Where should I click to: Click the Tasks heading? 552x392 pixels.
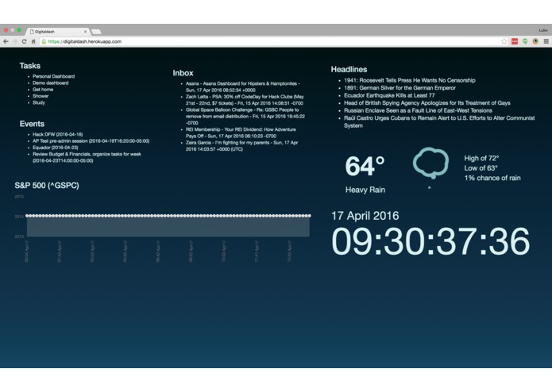[x=30, y=66]
